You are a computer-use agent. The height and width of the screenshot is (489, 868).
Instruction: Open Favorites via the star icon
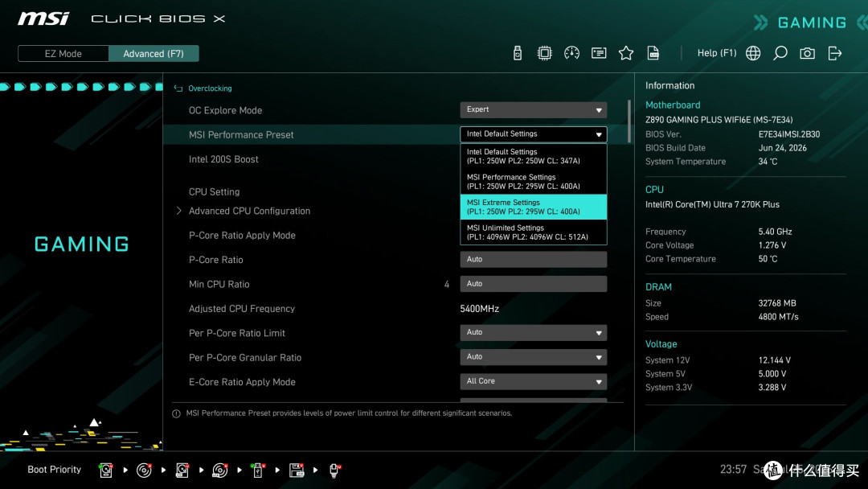coord(626,53)
